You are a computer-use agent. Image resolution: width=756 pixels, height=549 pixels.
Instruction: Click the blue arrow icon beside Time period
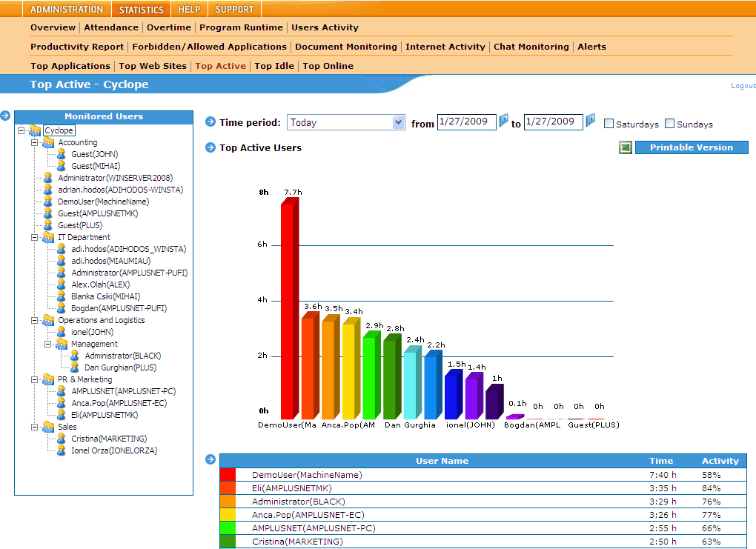(x=210, y=122)
